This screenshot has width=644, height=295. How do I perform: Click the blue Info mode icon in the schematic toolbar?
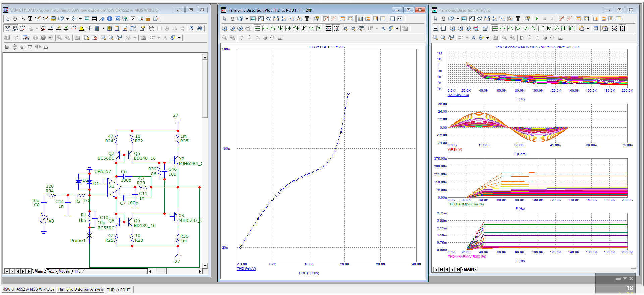[110, 19]
